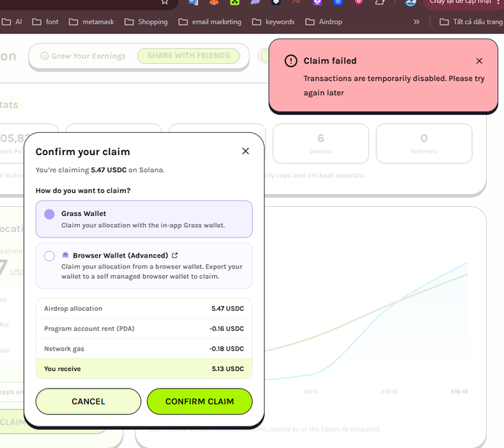Click the ghost icon beside Browser Wallet
The image size is (504, 448).
[65, 255]
